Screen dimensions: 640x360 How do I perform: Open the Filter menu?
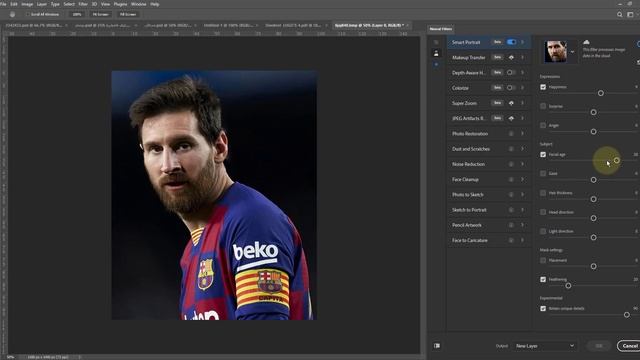point(83,4)
